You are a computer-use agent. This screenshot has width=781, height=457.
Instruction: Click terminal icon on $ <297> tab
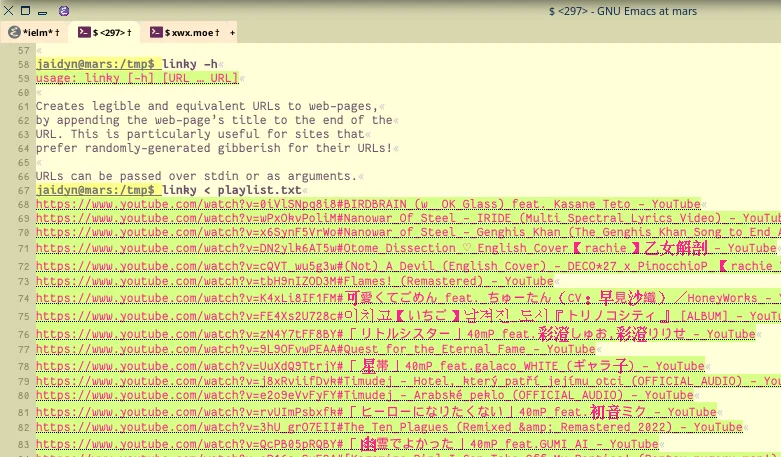[85, 33]
